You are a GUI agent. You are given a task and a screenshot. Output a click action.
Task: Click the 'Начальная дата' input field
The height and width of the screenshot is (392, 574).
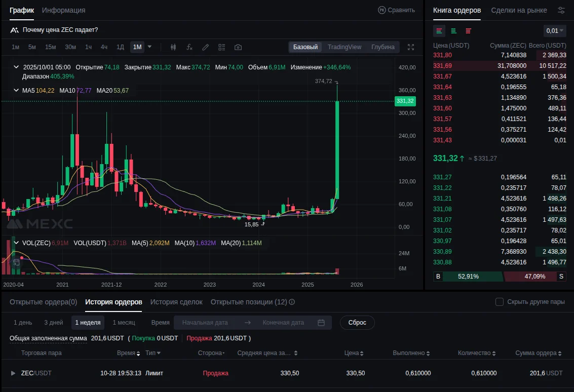205,323
